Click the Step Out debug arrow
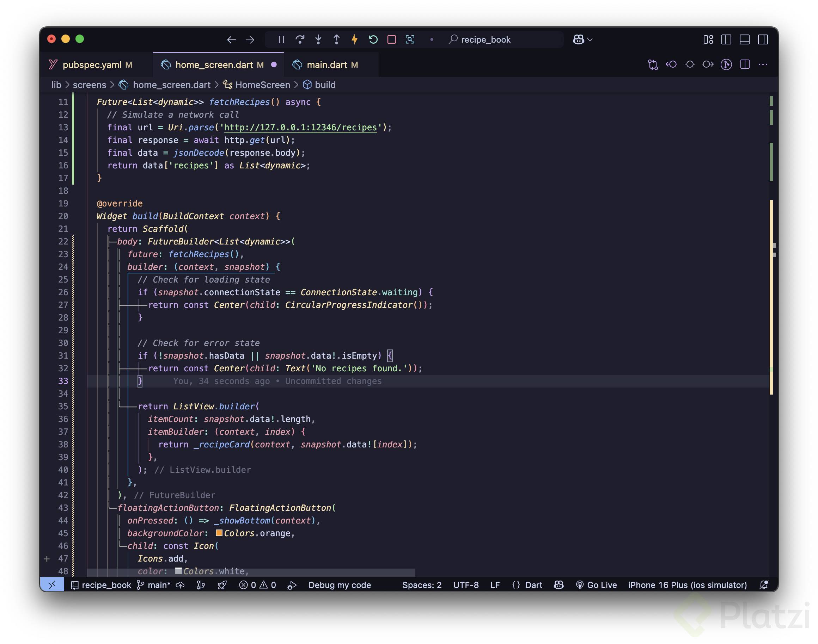The width and height of the screenshot is (818, 644). (x=336, y=39)
